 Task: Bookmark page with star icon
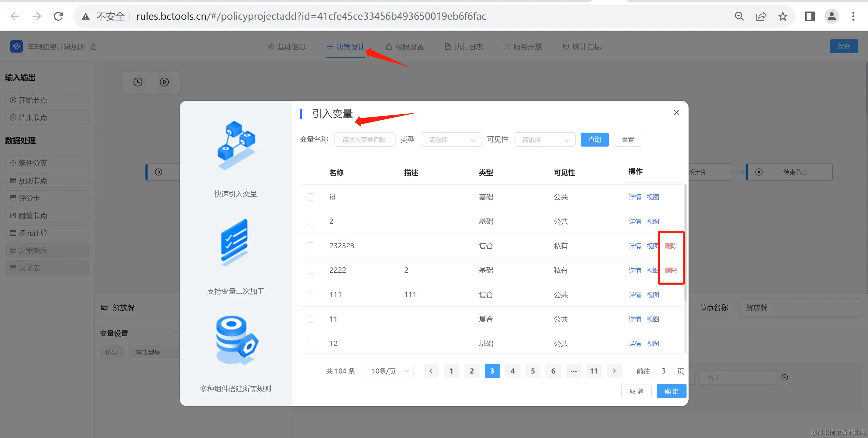[x=783, y=16]
